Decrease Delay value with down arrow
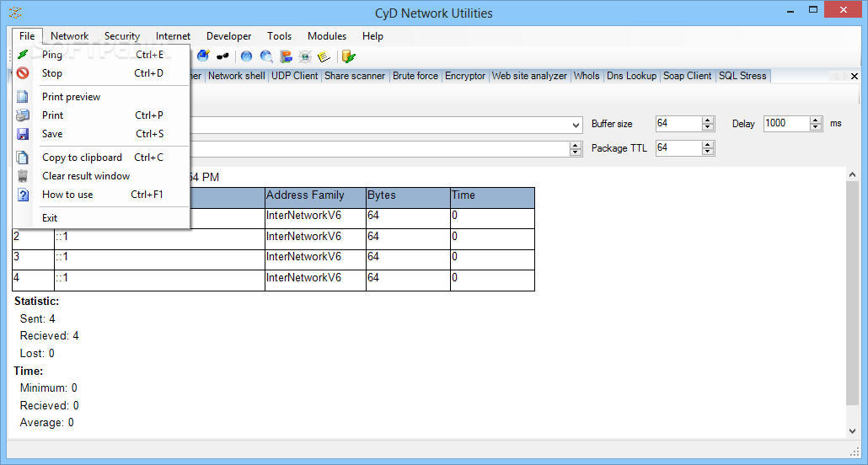 click(x=816, y=127)
